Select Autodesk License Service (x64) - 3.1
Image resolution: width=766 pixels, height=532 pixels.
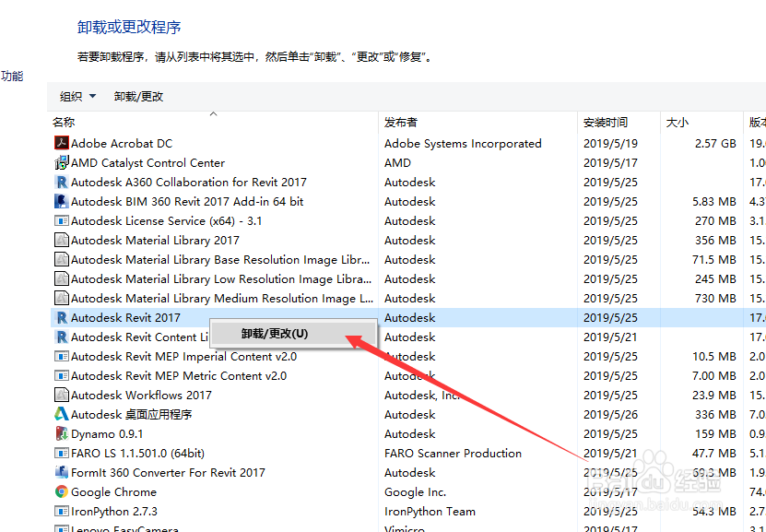pos(167,220)
